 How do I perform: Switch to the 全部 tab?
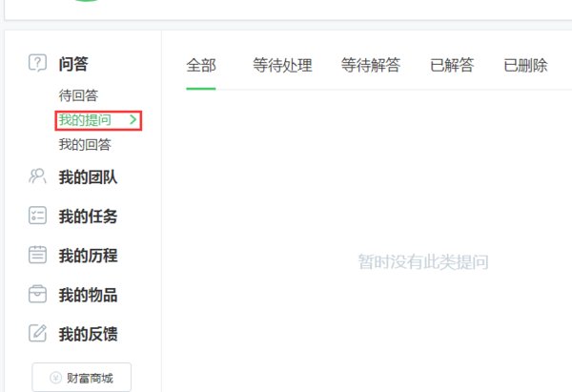tap(201, 66)
